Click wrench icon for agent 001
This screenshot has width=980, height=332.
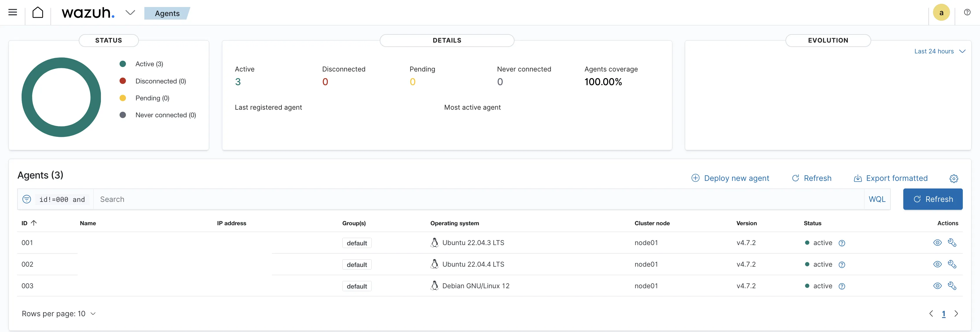pyautogui.click(x=952, y=242)
